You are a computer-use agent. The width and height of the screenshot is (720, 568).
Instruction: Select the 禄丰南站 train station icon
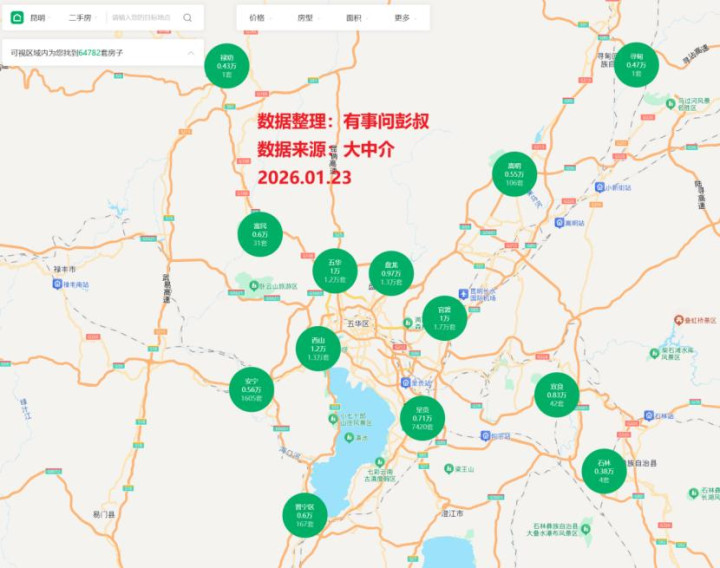[57, 284]
